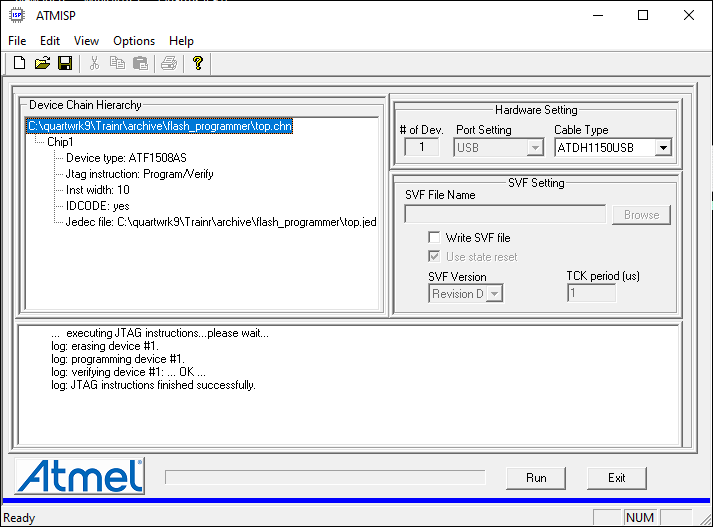The width and height of the screenshot is (713, 527).
Task: Enable the Write SVF file checkbox
Action: [434, 238]
